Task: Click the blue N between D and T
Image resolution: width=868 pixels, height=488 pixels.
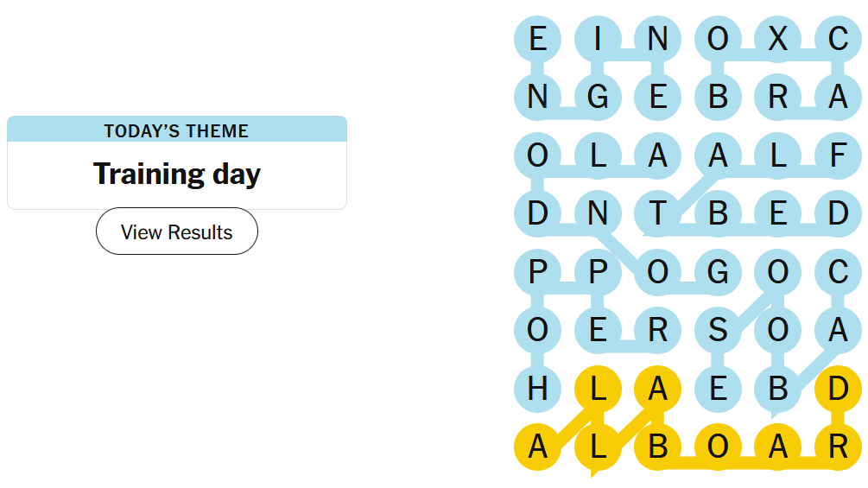Action: 598,213
